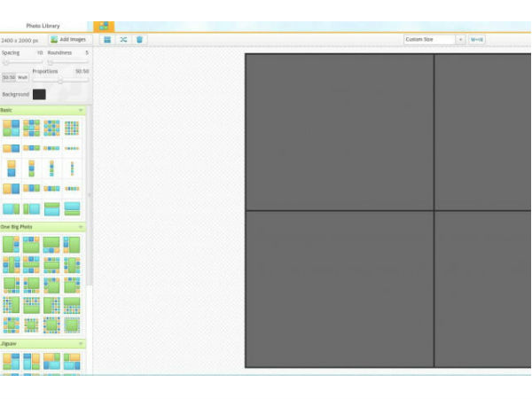Select big photo right with tiny tile grid left
The width and height of the screenshot is (532, 399).
pos(12,305)
